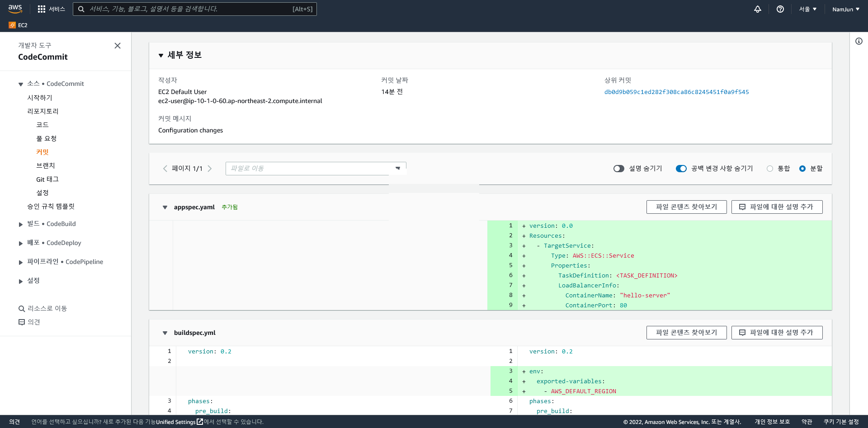Open Code under repositories
The height and width of the screenshot is (428, 868).
[x=42, y=125]
